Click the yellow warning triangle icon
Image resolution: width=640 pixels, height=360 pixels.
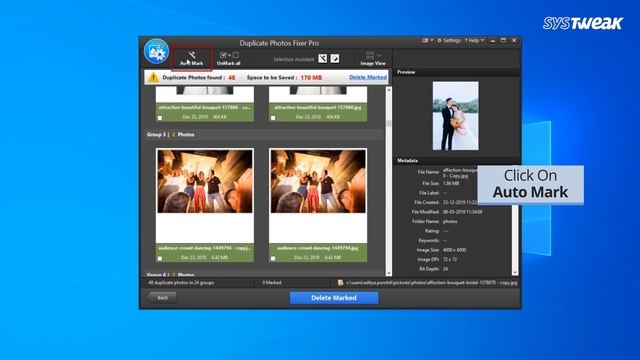[153, 77]
